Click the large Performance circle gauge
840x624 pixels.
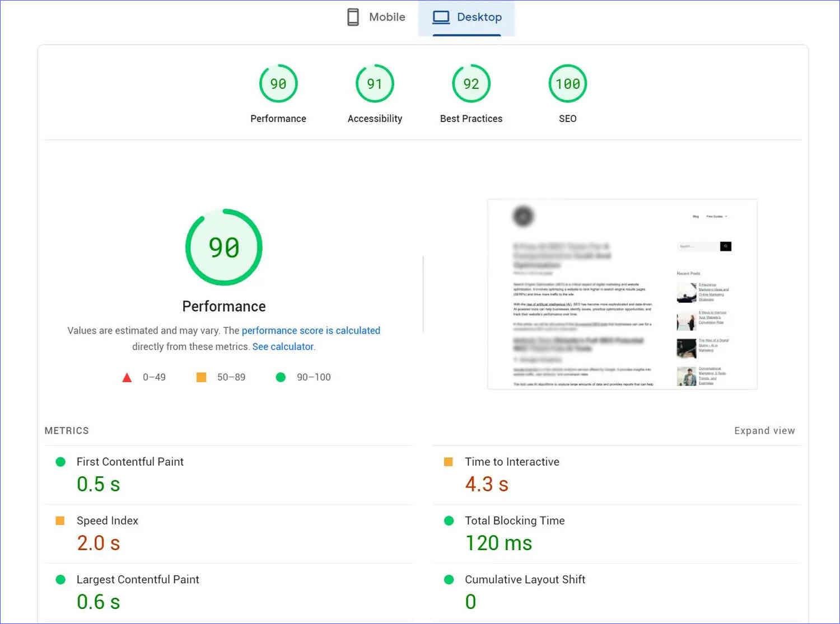[x=223, y=247]
